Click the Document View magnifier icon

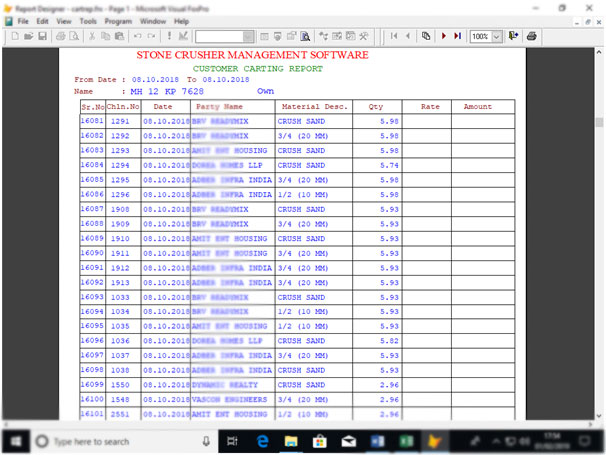coord(305,36)
